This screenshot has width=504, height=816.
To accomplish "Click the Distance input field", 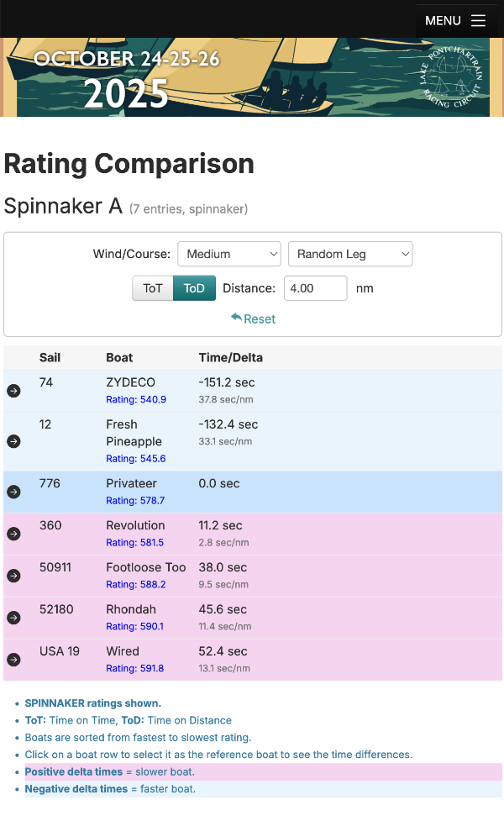I will (x=316, y=287).
